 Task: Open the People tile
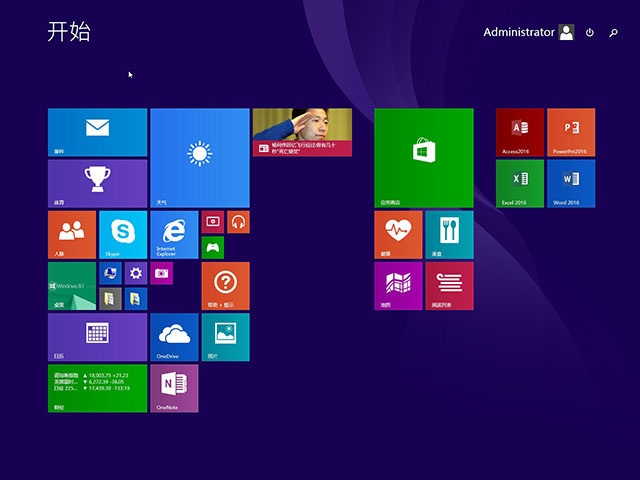click(72, 235)
